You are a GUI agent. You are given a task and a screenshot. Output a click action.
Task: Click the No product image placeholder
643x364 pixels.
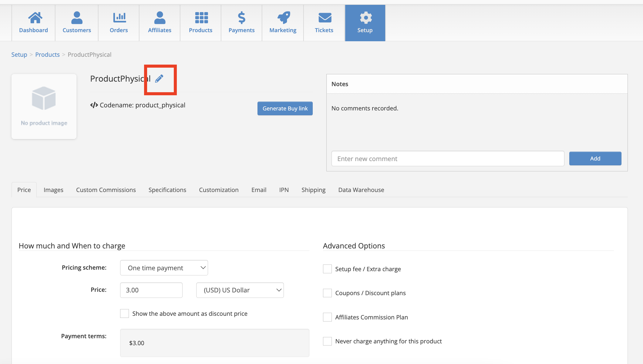coord(44,106)
